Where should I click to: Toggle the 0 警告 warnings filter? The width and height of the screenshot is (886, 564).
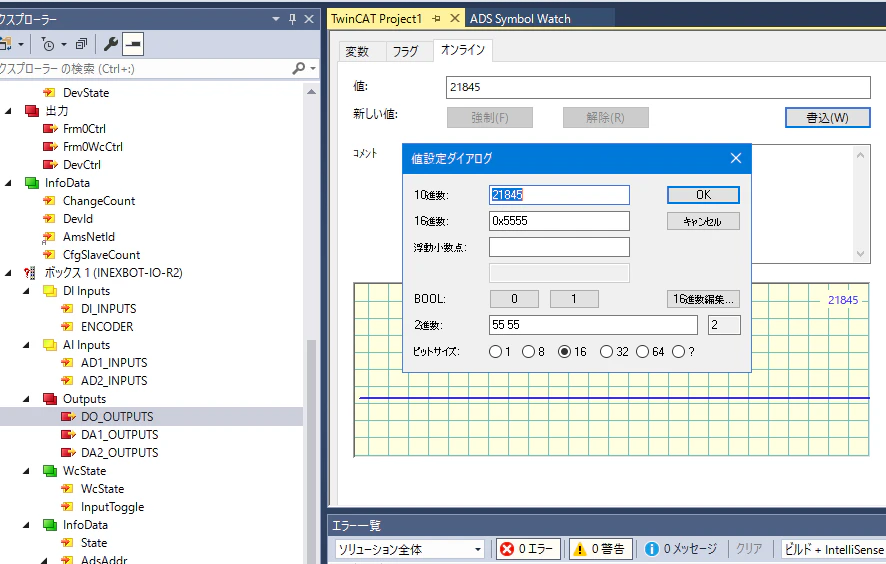pos(601,549)
